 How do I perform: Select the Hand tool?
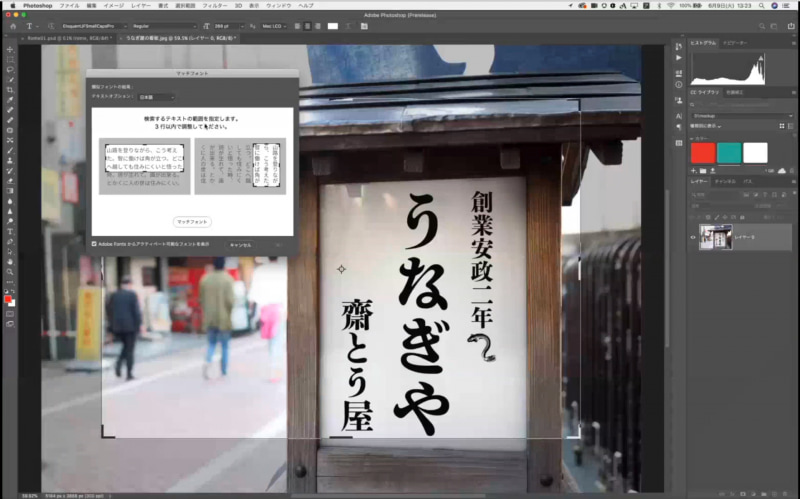click(10, 261)
